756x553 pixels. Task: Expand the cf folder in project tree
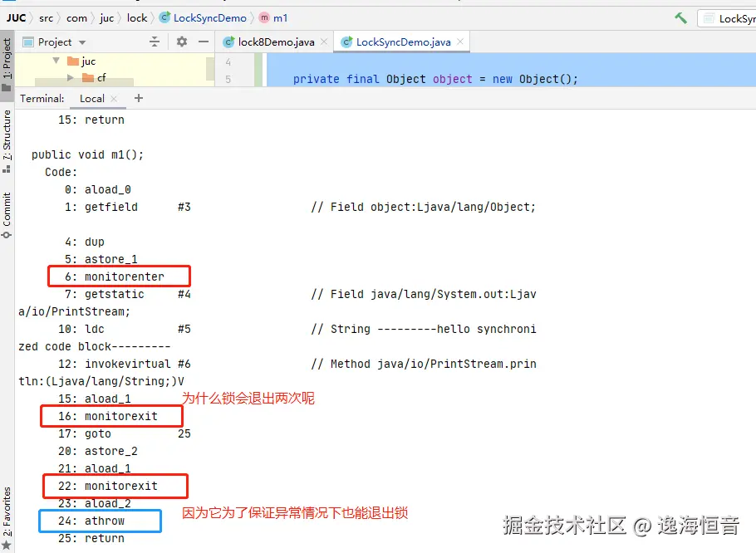click(71, 77)
